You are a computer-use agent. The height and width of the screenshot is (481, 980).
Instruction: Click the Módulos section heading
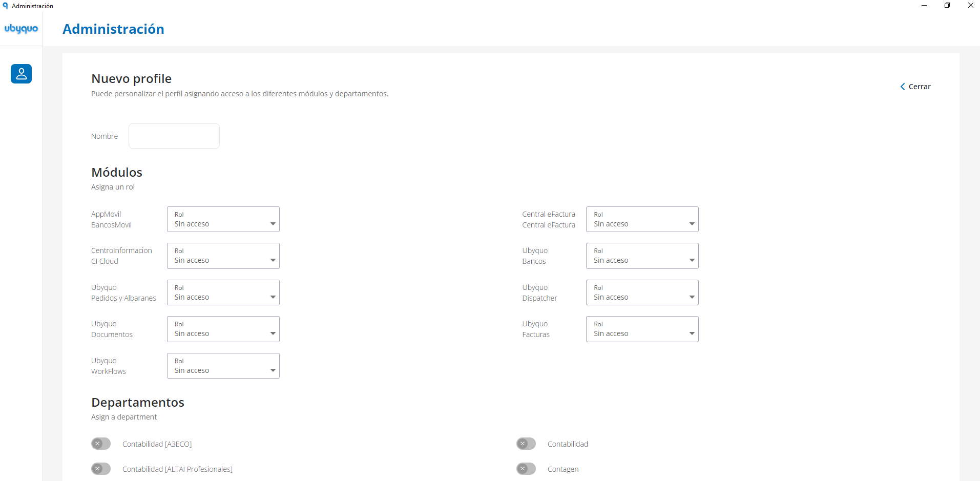point(117,172)
